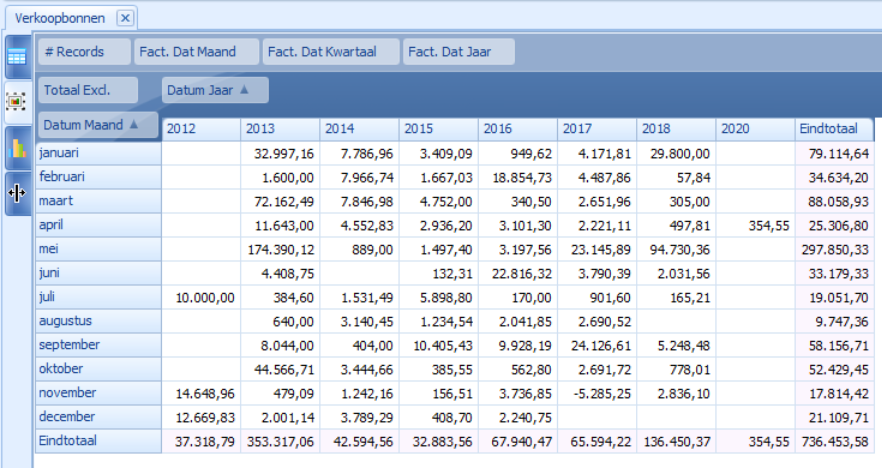Select the februari row header
Viewport: 882px width, 468px height.
[98, 177]
